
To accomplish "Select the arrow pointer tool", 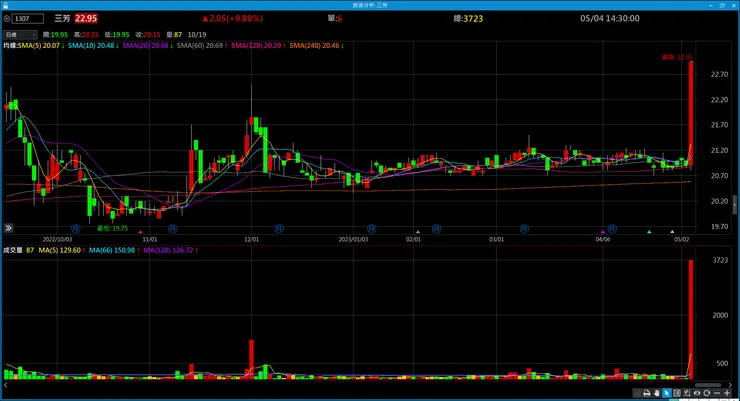I will [x=666, y=393].
